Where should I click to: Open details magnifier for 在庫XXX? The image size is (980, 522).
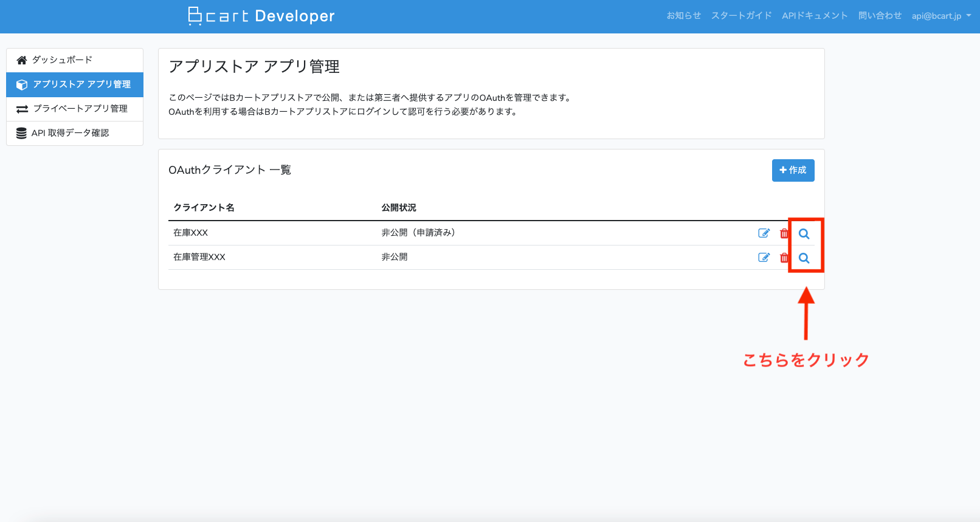click(804, 234)
